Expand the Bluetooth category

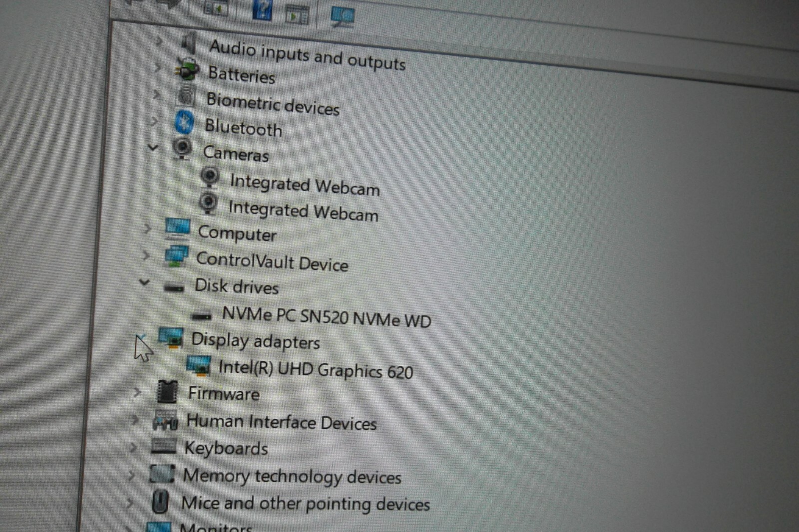click(154, 120)
